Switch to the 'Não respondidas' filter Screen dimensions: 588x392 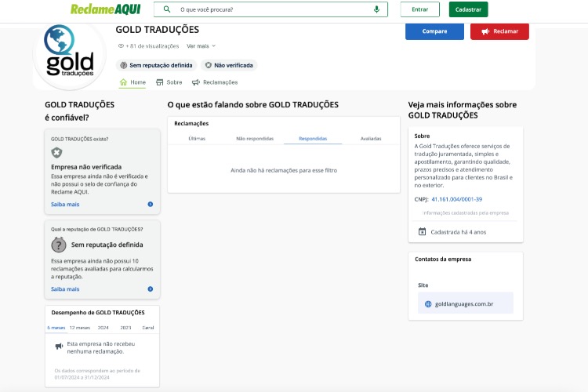pos(255,139)
